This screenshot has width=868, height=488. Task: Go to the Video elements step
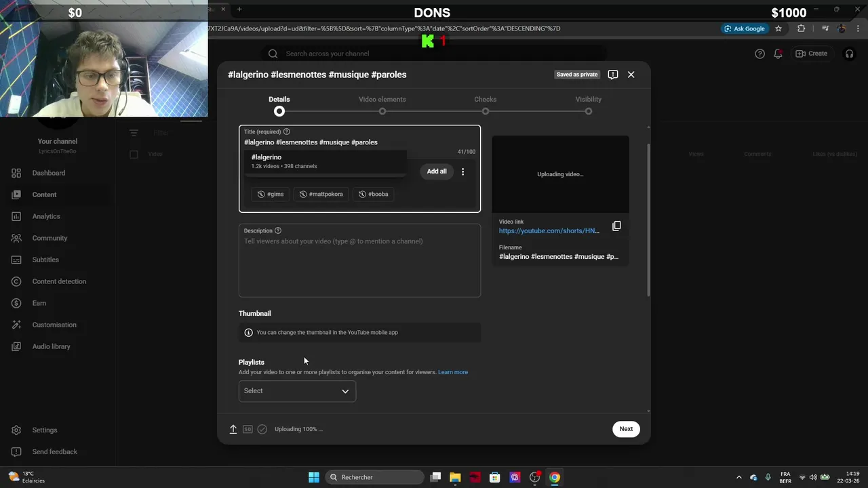(382, 105)
